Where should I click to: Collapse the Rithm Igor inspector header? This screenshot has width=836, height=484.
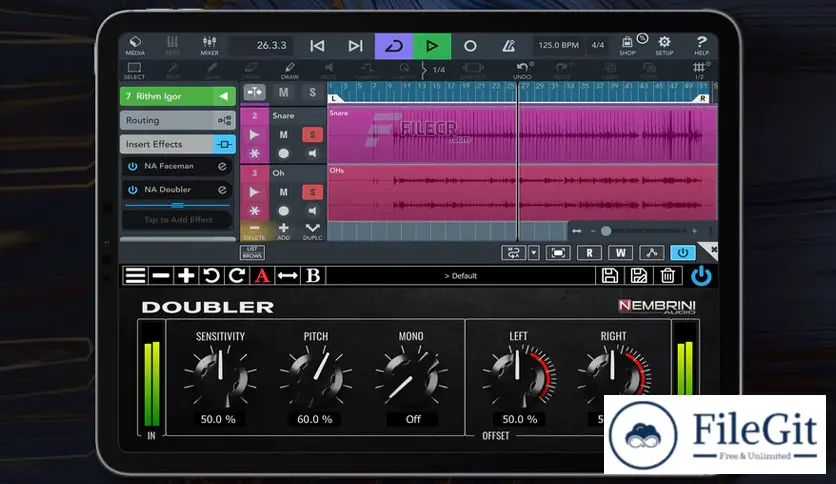pyautogui.click(x=178, y=96)
